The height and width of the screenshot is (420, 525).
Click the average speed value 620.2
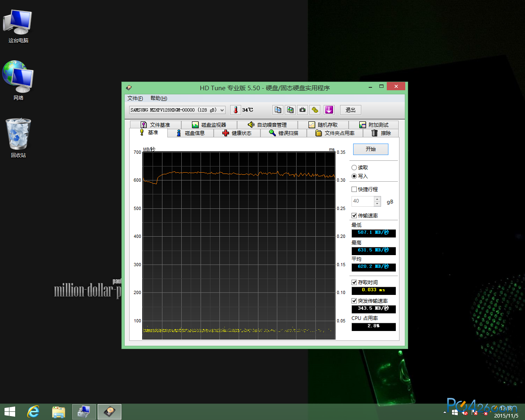tap(374, 267)
